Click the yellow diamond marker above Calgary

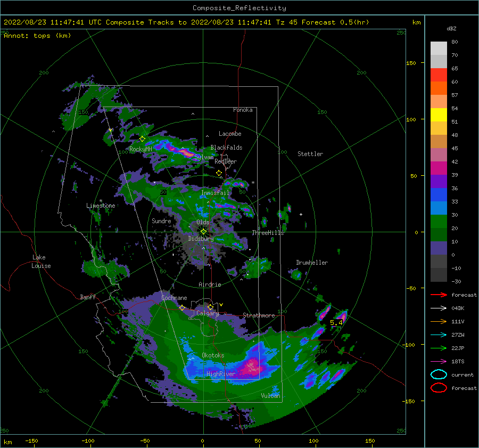(210, 307)
